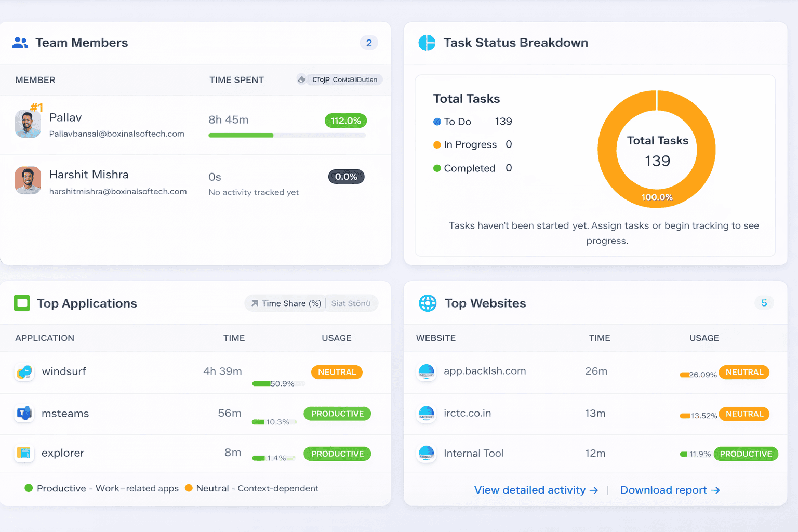Click the irctc.co.in site icon
The image size is (798, 532).
pos(427,414)
